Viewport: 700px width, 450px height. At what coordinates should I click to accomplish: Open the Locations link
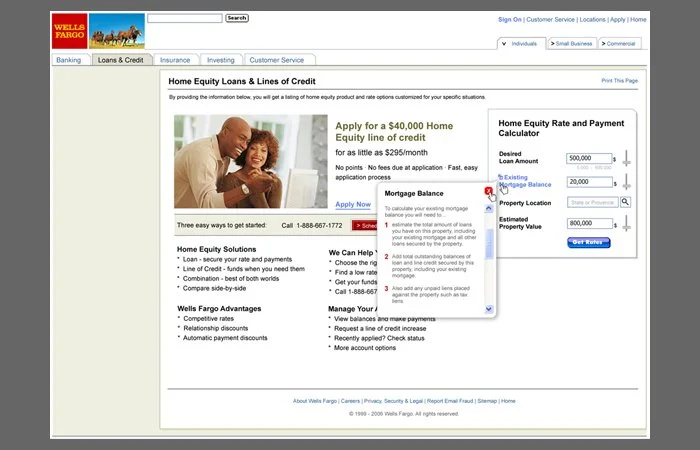coord(592,20)
